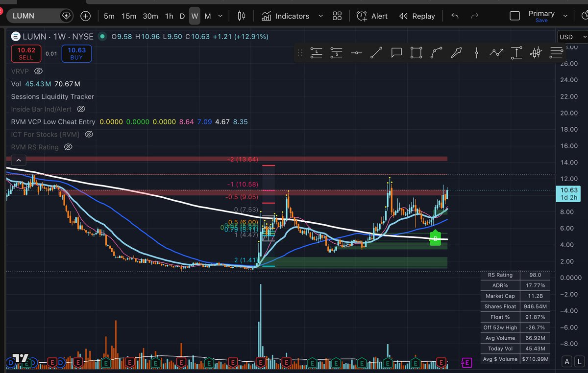Select the W weekly timeframe
Viewport: 588px width, 373px height.
[195, 16]
